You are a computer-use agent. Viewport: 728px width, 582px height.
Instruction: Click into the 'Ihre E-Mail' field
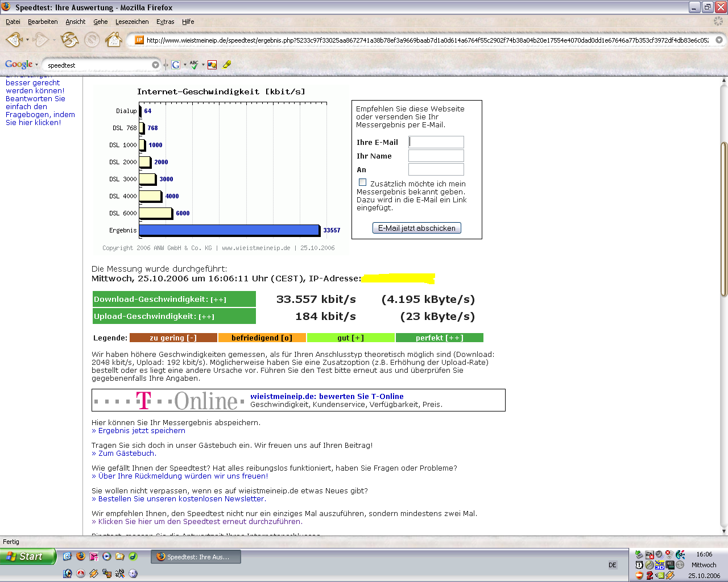[x=436, y=142]
